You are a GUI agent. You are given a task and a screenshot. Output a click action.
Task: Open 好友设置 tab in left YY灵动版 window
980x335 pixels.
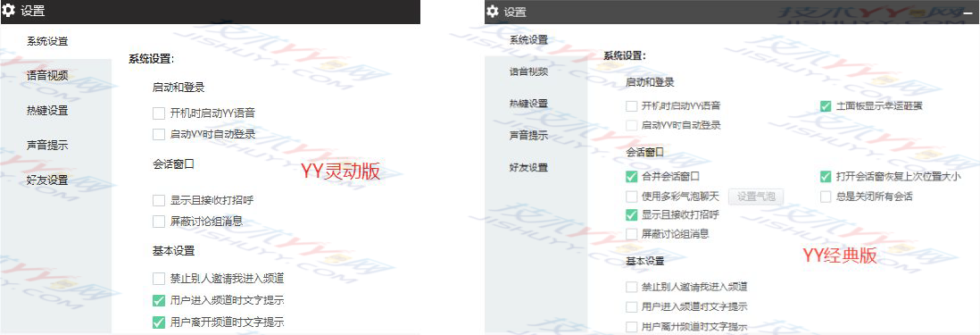[x=47, y=180]
